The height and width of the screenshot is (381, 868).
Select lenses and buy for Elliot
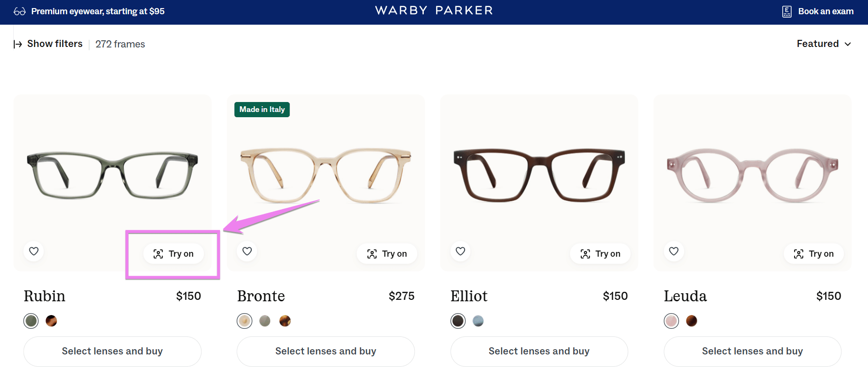pyautogui.click(x=539, y=351)
